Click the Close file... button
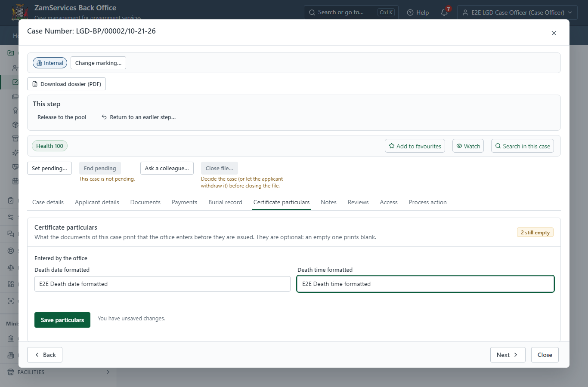The height and width of the screenshot is (387, 588). (x=220, y=168)
